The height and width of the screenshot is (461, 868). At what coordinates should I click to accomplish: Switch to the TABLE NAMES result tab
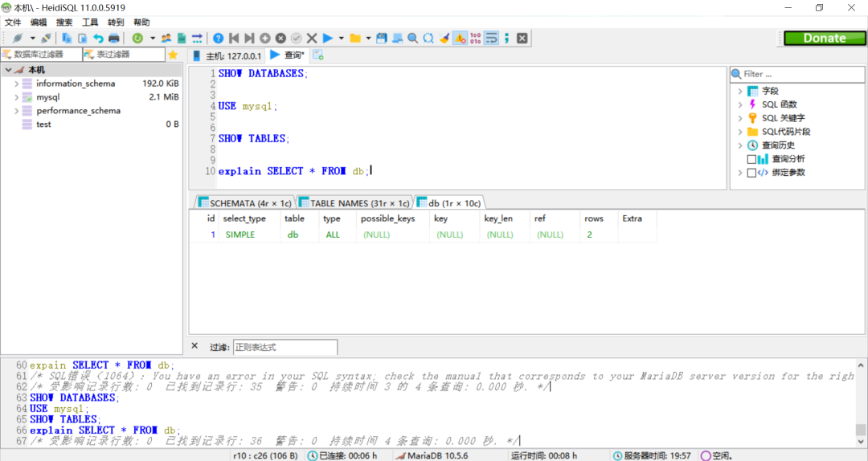click(x=354, y=203)
